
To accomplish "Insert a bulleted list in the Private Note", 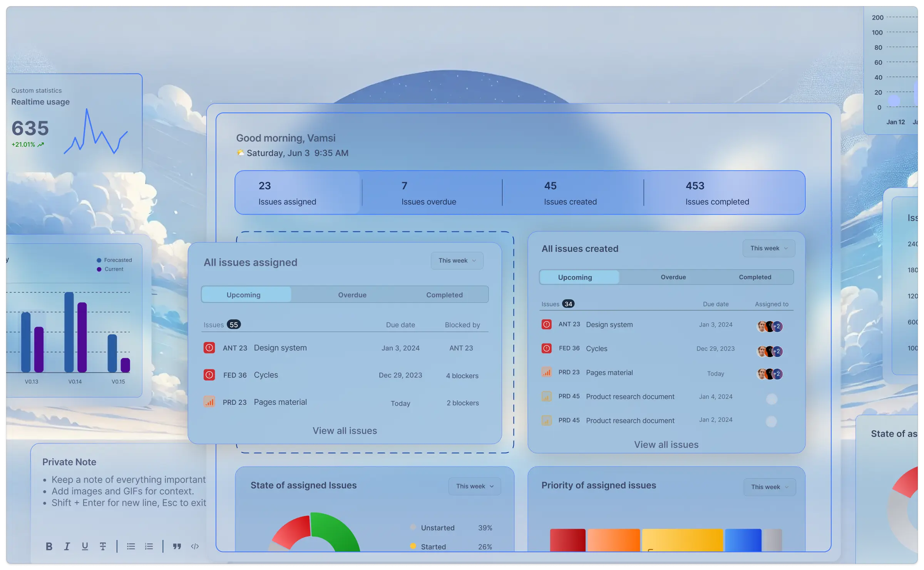I will (x=131, y=546).
